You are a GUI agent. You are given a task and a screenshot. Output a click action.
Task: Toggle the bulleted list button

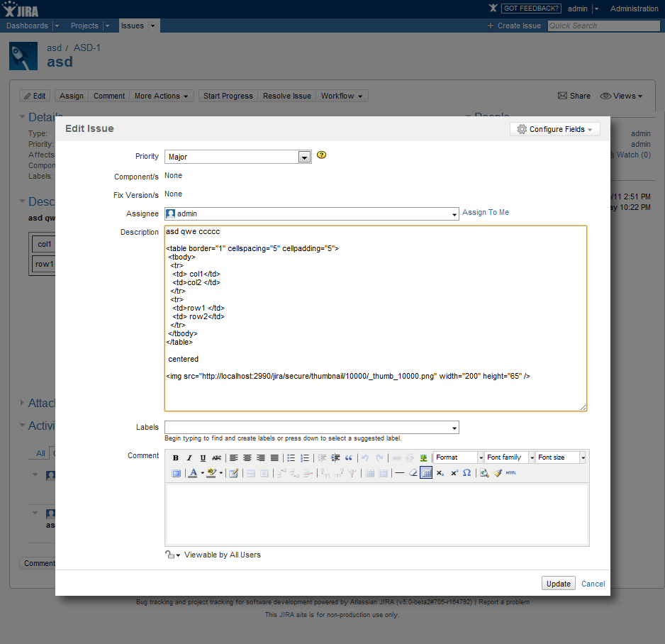pos(291,458)
